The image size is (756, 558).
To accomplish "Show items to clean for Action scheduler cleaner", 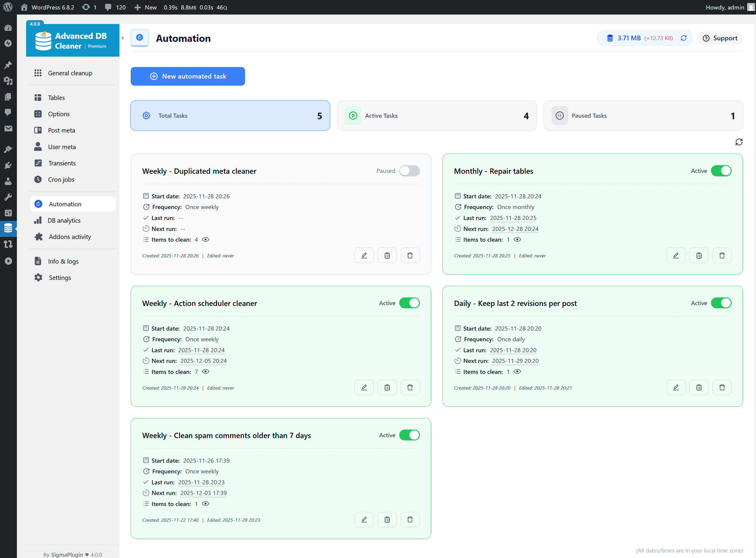I will (205, 372).
